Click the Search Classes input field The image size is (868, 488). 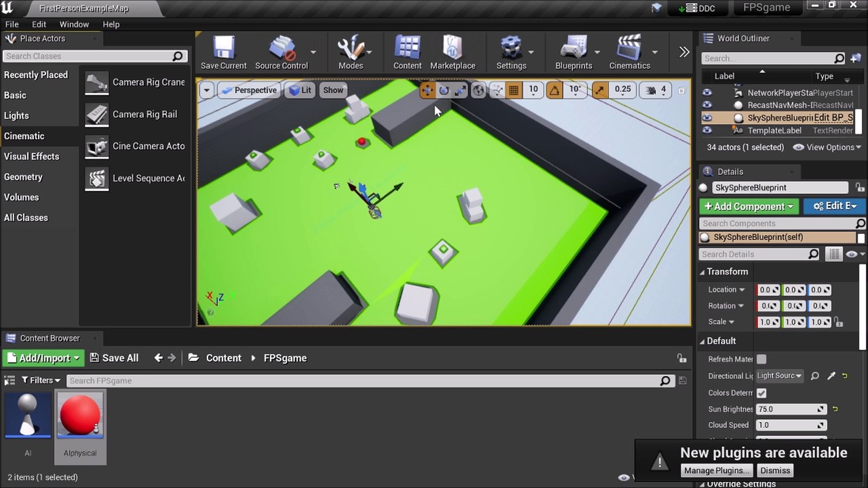94,56
